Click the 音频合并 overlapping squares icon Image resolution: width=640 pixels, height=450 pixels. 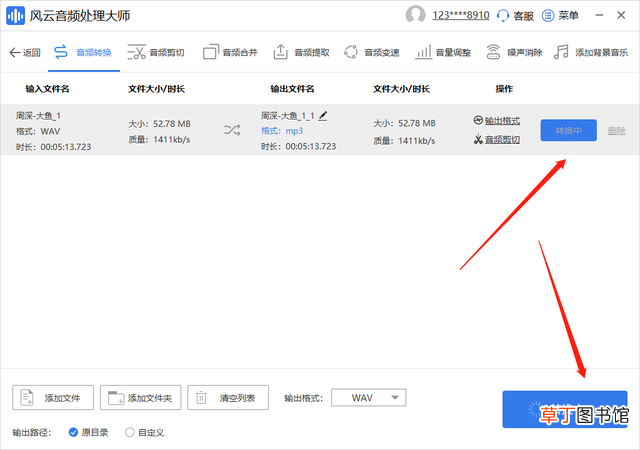[x=211, y=52]
